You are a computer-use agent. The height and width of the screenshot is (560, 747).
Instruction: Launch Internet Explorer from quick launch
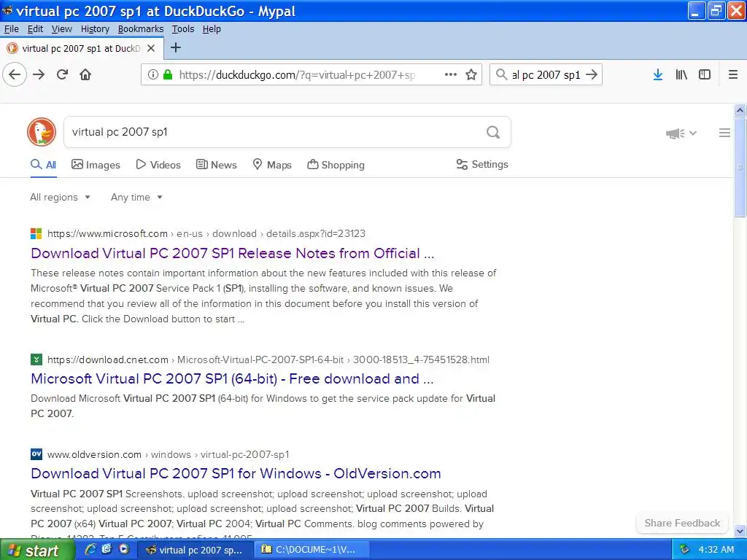click(90, 549)
